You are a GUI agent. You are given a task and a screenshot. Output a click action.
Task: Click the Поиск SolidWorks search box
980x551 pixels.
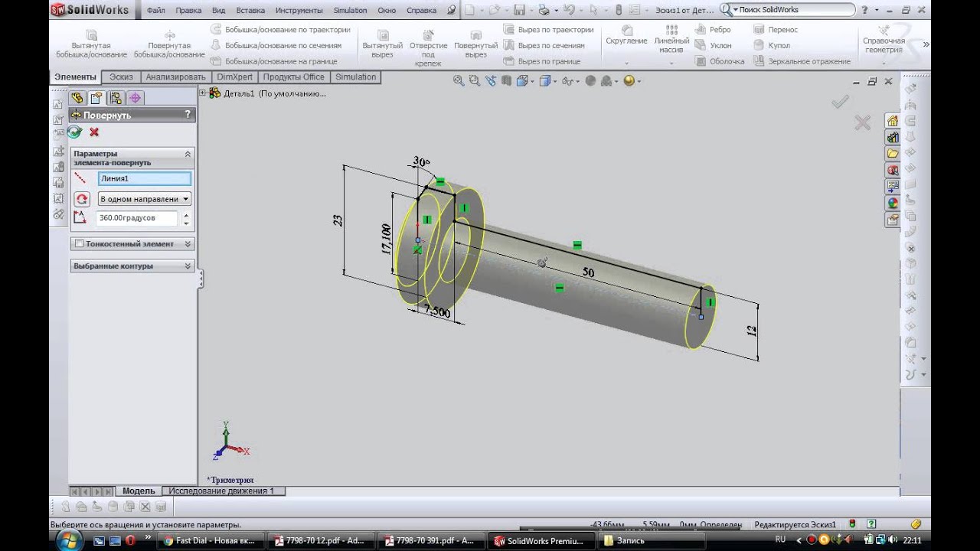tap(789, 10)
